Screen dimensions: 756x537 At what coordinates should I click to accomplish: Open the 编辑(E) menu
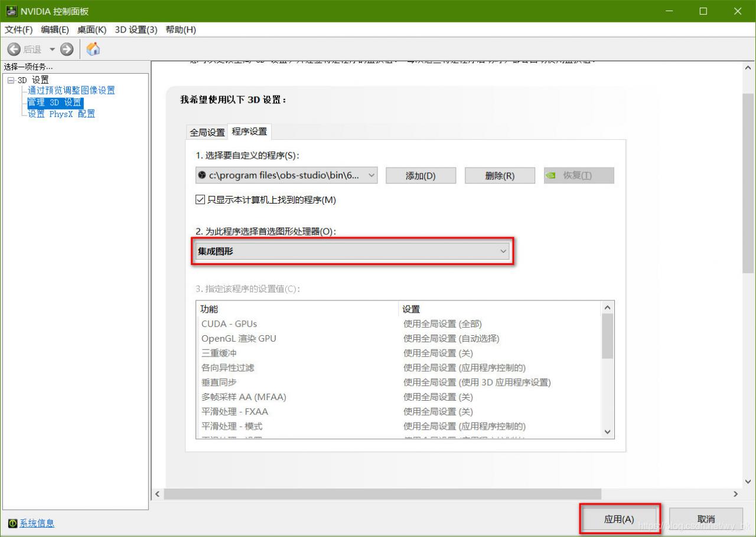[55, 30]
